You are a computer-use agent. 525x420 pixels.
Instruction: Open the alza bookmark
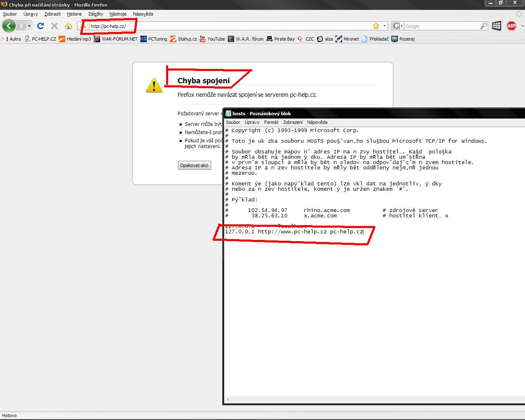(325, 39)
